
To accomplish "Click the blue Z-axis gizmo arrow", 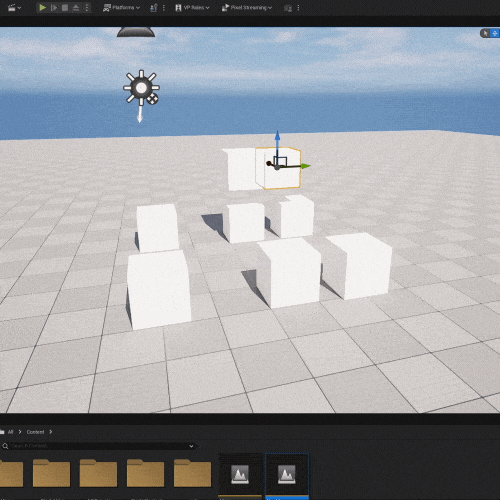I will pyautogui.click(x=277, y=136).
